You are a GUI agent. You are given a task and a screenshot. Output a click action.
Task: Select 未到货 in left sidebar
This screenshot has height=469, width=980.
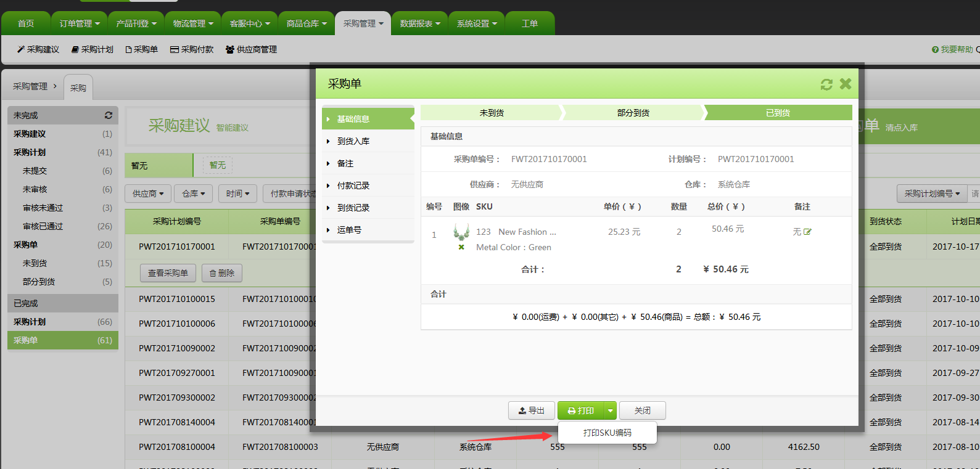63,263
